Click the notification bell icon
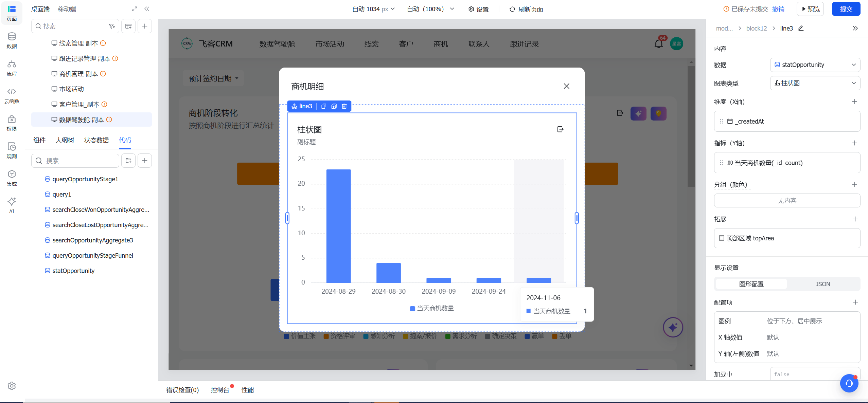Screen dimensions: 868x403 tap(659, 44)
